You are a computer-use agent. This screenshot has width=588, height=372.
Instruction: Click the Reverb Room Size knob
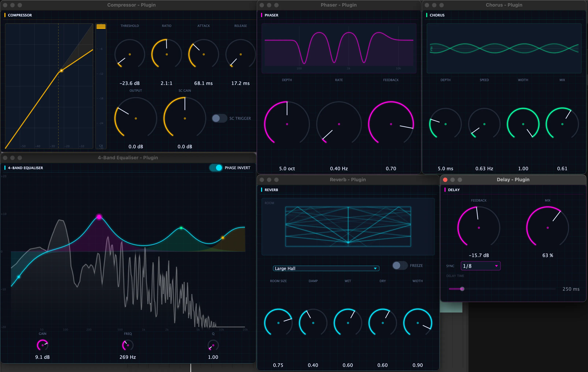click(x=278, y=323)
